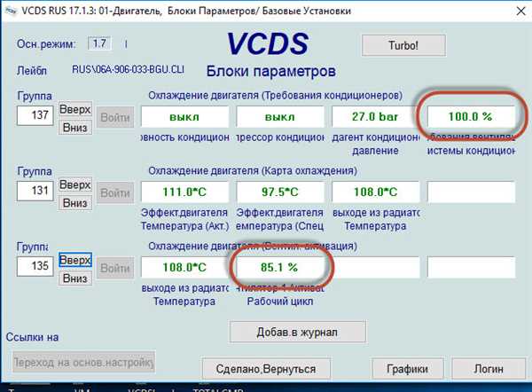
Task: Click the empty fourth field of group 131
Action: [472, 192]
